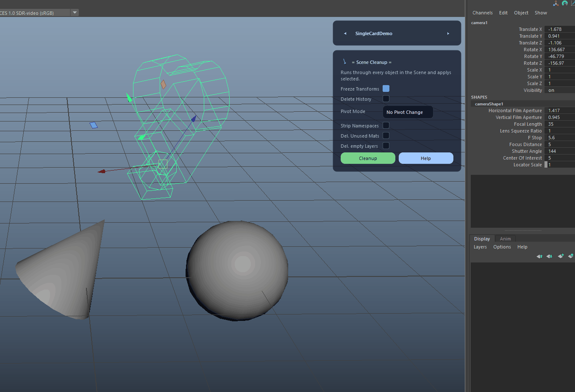Go to previous card with left arrow

pos(345,33)
